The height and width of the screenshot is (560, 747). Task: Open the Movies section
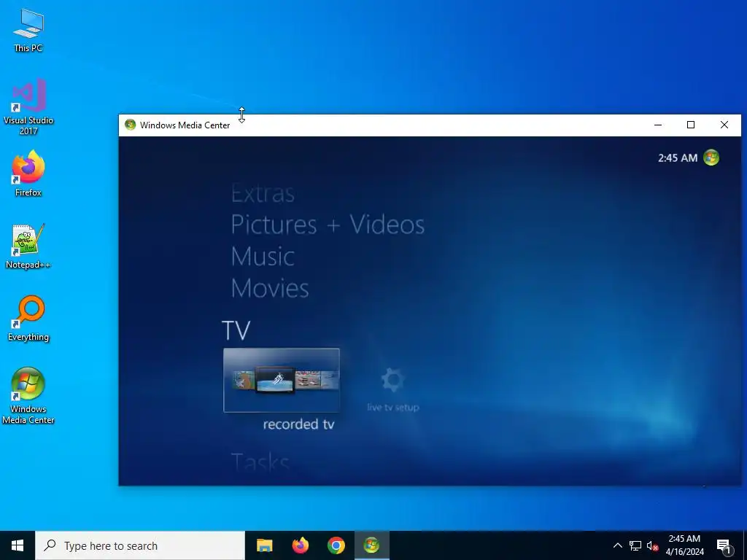[x=270, y=288]
